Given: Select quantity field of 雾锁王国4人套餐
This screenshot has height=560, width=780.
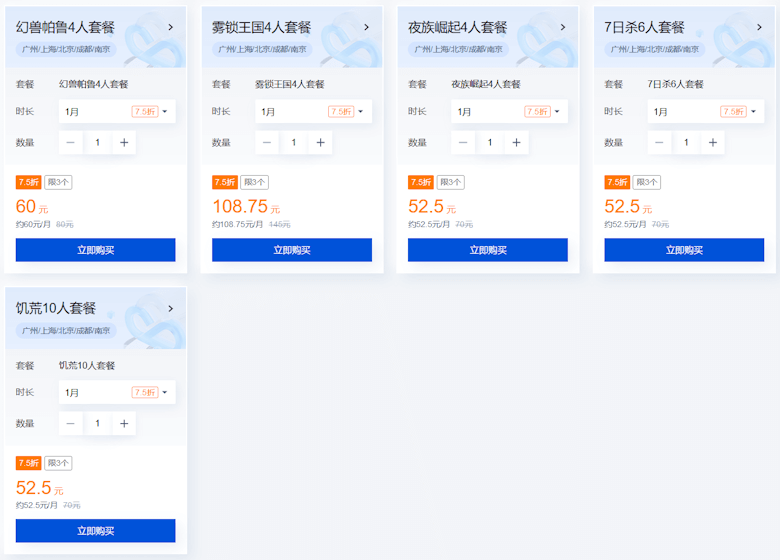Looking at the screenshot, I should click(294, 143).
